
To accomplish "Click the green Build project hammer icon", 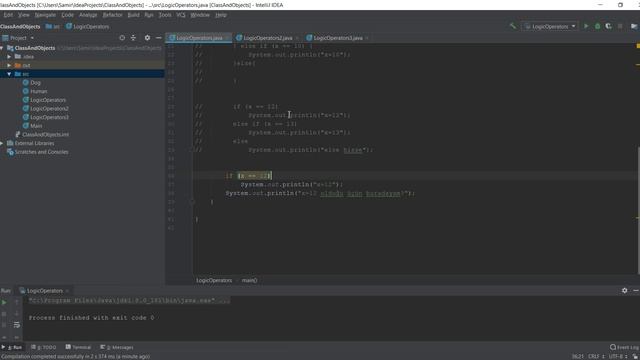I will pyautogui.click(x=513, y=26).
